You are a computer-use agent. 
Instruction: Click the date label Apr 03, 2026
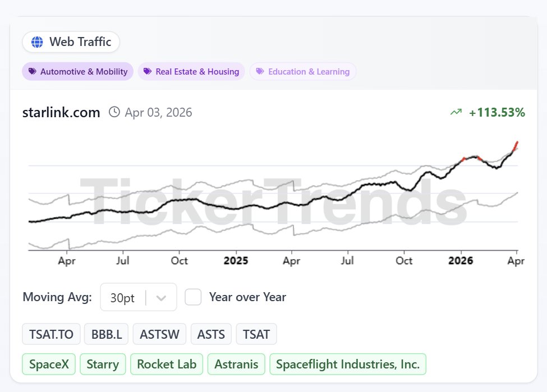(x=159, y=112)
